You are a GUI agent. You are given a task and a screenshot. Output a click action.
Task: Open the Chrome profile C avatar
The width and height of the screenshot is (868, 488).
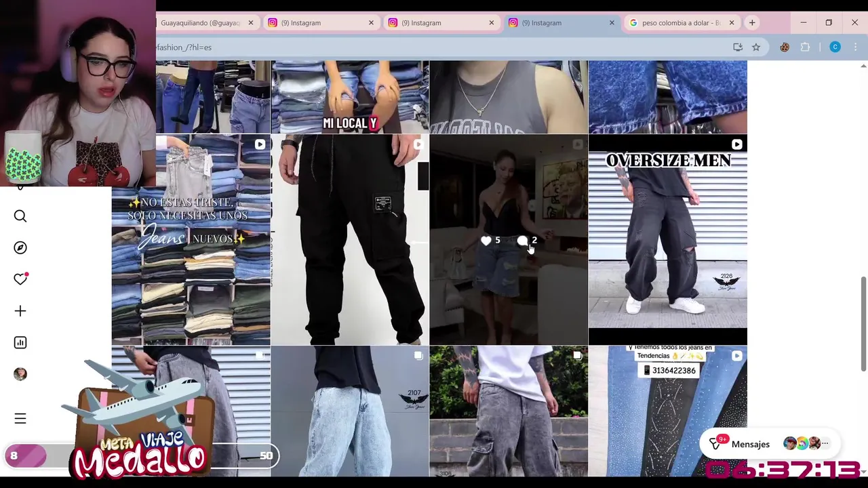(x=835, y=47)
